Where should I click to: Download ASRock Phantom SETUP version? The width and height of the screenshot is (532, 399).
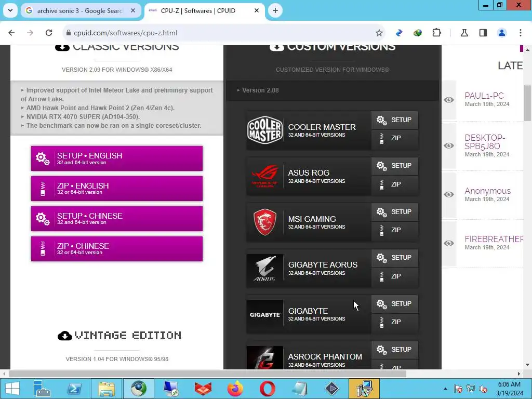(x=395, y=350)
